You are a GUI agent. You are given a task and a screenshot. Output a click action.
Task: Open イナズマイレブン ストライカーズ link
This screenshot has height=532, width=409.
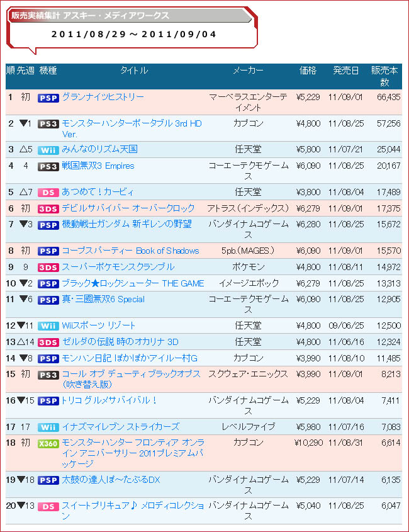[120, 426]
